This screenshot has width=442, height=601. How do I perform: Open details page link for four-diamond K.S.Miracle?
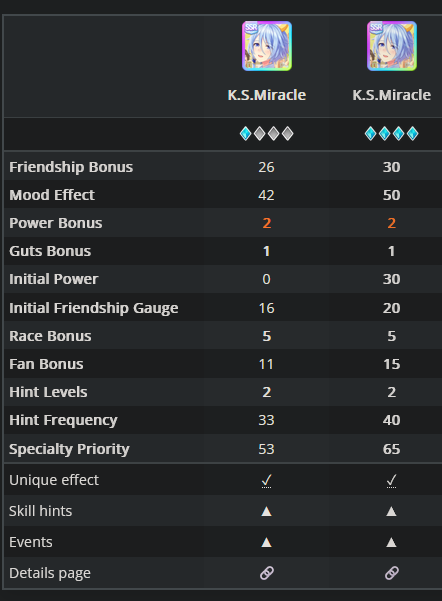pos(391,573)
